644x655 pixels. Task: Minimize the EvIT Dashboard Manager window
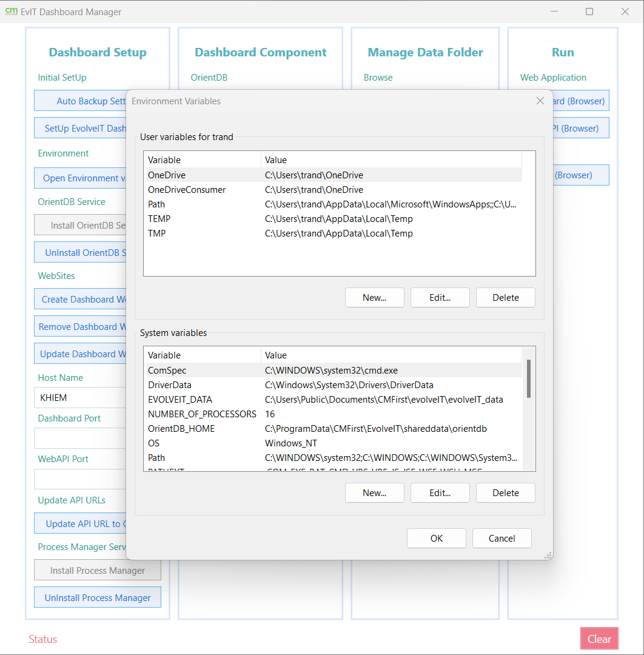[x=554, y=12]
